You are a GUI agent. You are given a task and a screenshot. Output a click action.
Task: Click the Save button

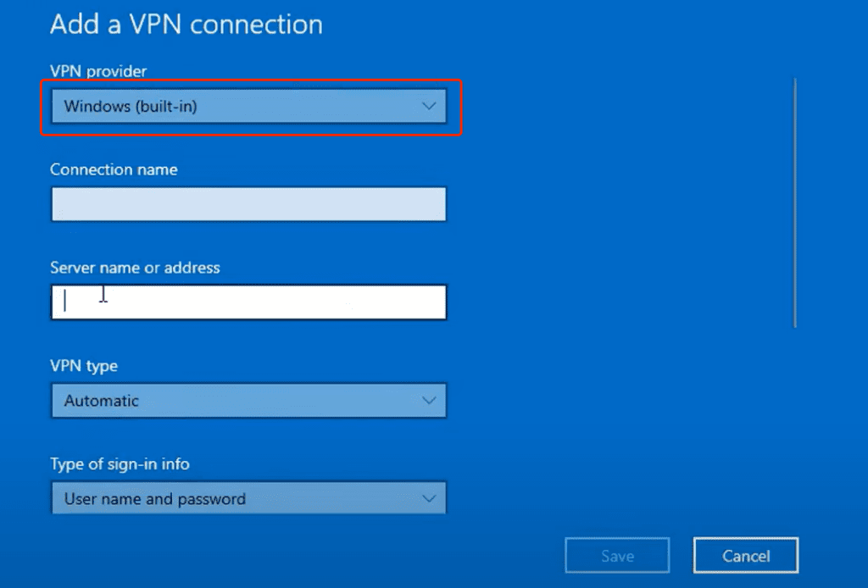(617, 556)
